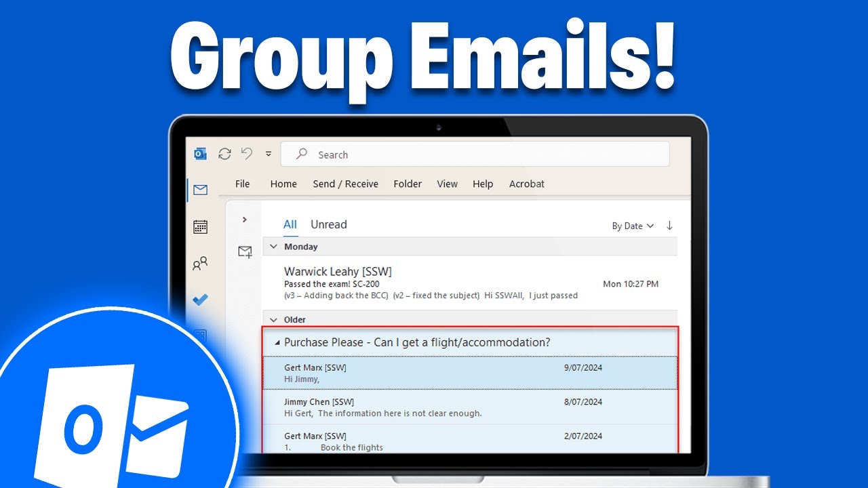Collapse the Purchase Please conversation thread
This screenshot has width=868, height=488.
click(x=277, y=343)
